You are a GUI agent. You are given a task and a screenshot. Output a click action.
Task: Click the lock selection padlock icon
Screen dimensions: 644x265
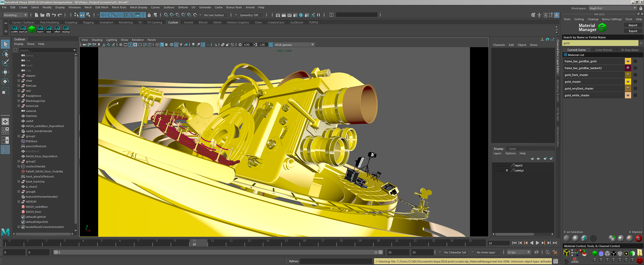pos(149,15)
